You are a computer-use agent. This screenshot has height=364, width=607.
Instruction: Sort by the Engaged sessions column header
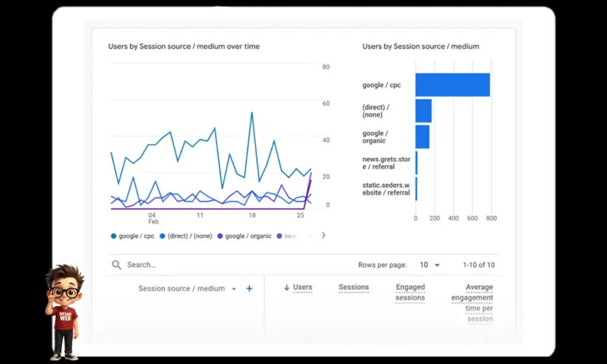(410, 292)
